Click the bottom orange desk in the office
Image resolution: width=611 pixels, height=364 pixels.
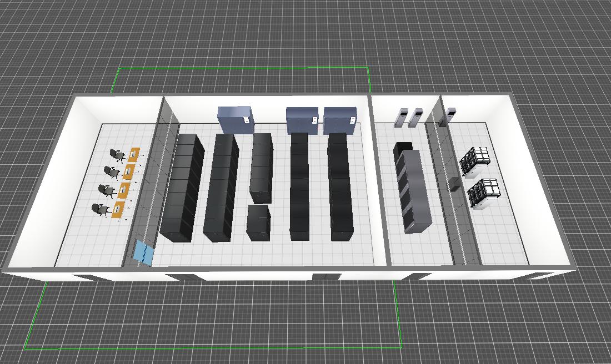118,210
